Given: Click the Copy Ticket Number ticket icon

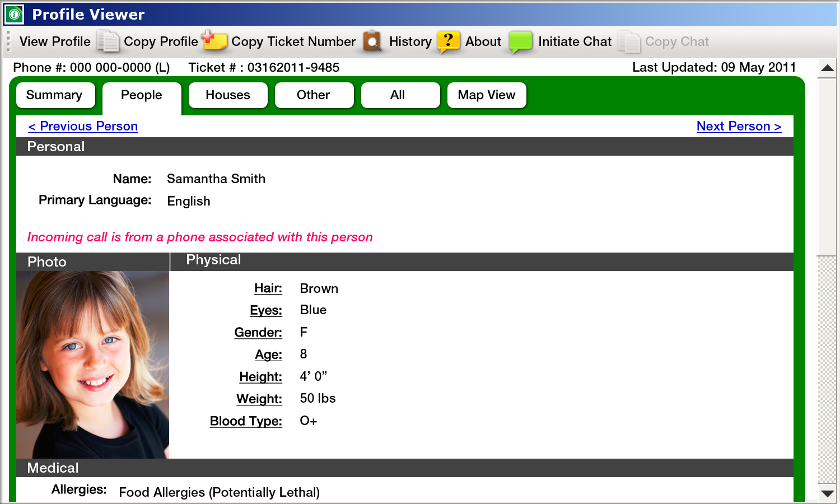Looking at the screenshot, I should [214, 41].
